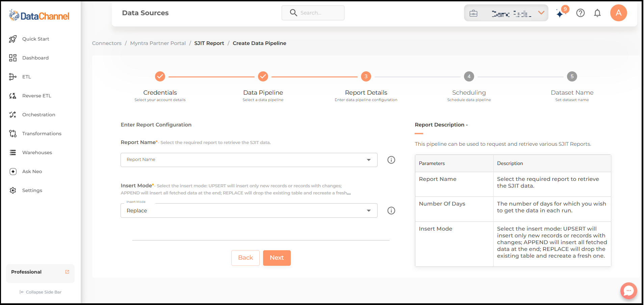The width and height of the screenshot is (644, 305).
Task: Open Quick Start rocket icon
Action: point(13,39)
